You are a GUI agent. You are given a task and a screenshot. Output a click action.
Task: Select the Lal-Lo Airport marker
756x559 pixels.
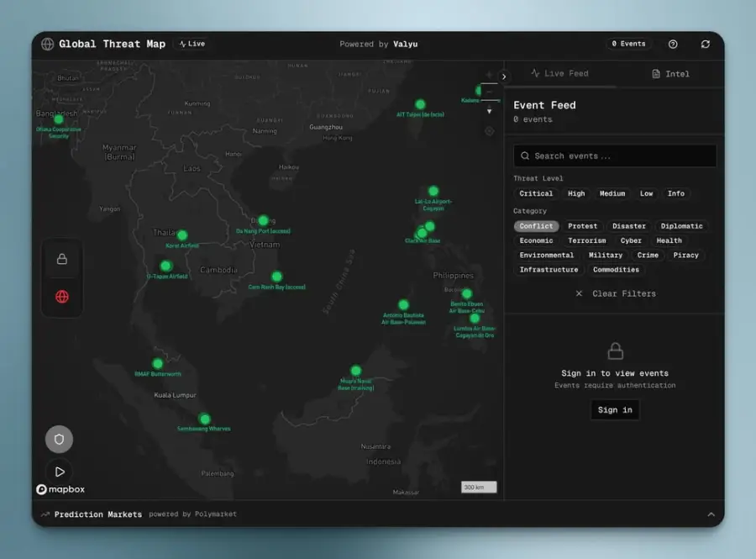433,191
